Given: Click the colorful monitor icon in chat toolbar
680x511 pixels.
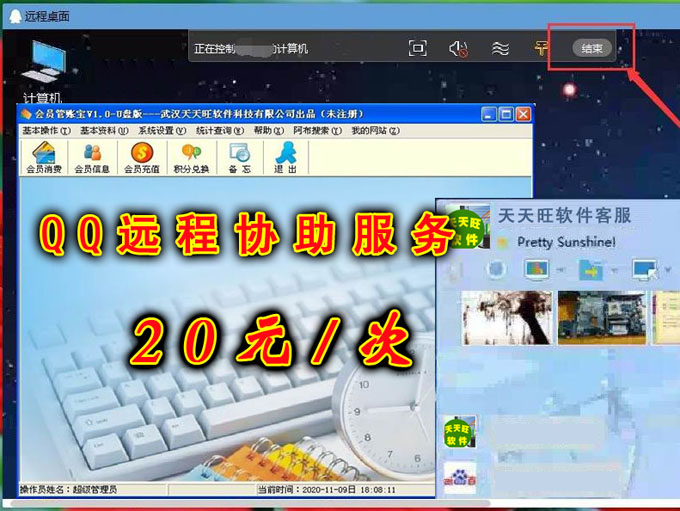Looking at the screenshot, I should 536,269.
